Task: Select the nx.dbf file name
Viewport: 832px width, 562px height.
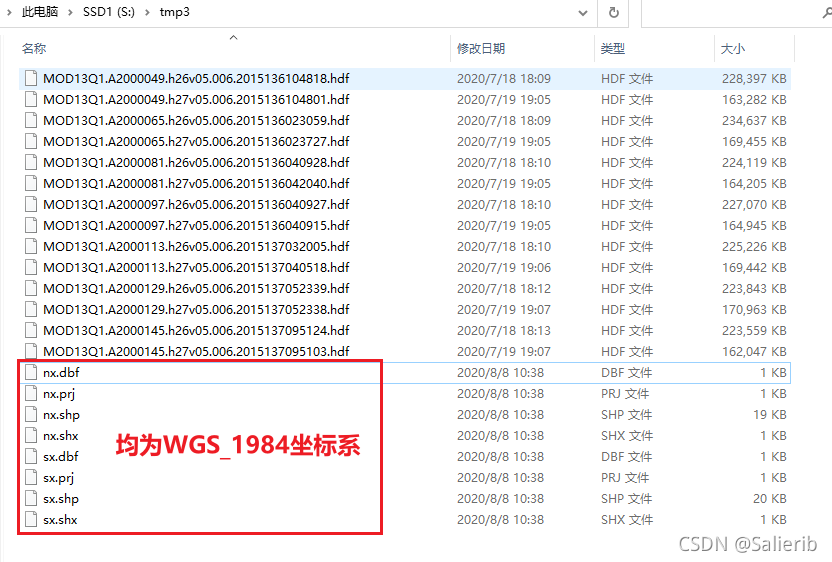Action: coord(61,373)
